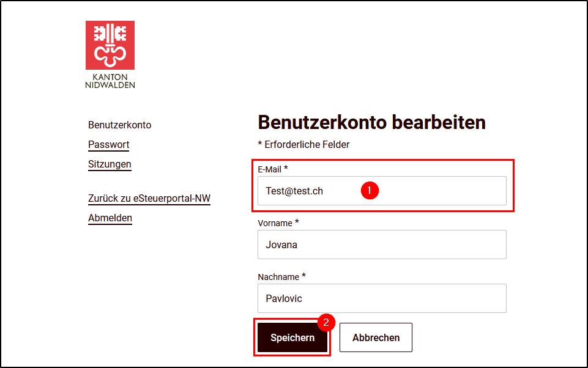Return via Zurück zu eSteuerportal-NW link

(x=149, y=198)
